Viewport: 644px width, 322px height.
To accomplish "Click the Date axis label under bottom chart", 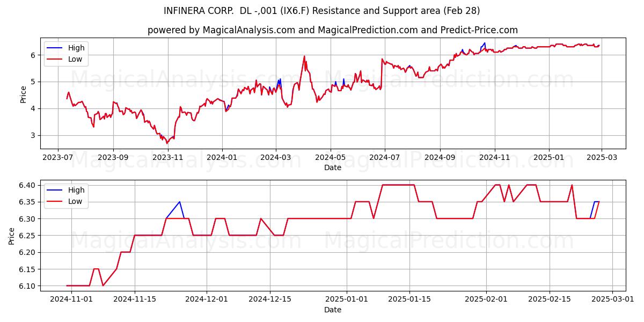I will 333,310.
